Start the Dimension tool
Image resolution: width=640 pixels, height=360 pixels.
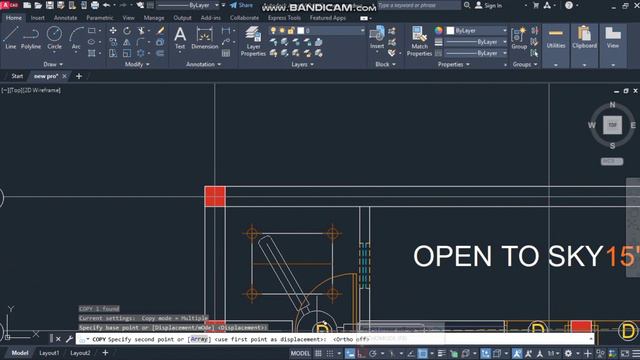tap(204, 38)
